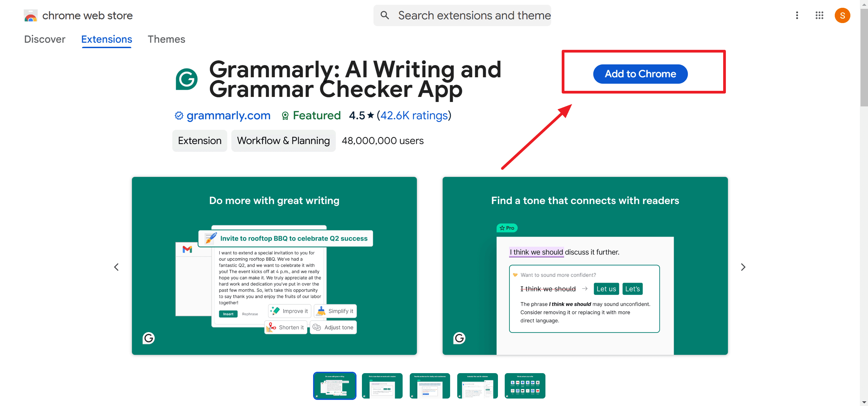Click chrome web store title text

point(88,16)
